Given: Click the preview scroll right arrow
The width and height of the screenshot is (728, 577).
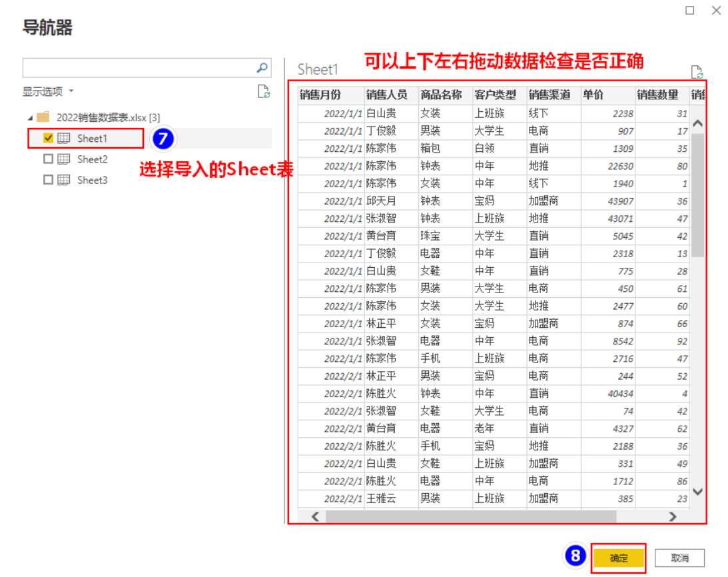Looking at the screenshot, I should coord(672,516).
